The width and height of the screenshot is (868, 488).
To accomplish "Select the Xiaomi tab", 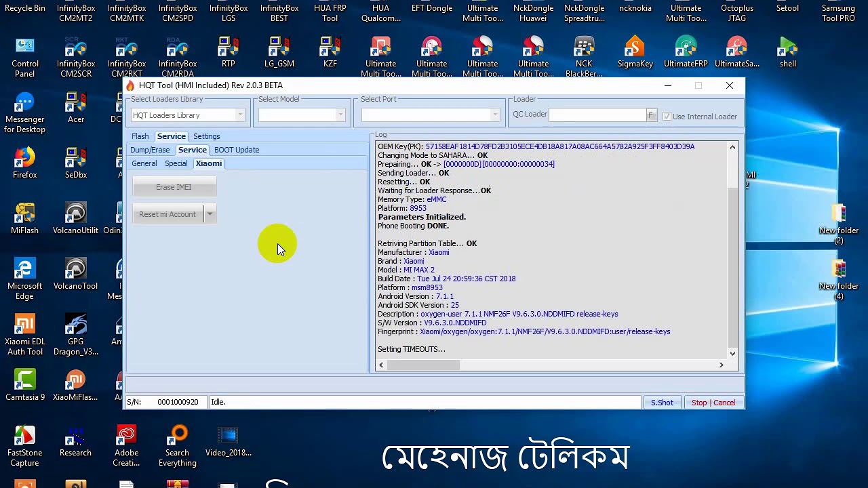I will click(x=209, y=163).
